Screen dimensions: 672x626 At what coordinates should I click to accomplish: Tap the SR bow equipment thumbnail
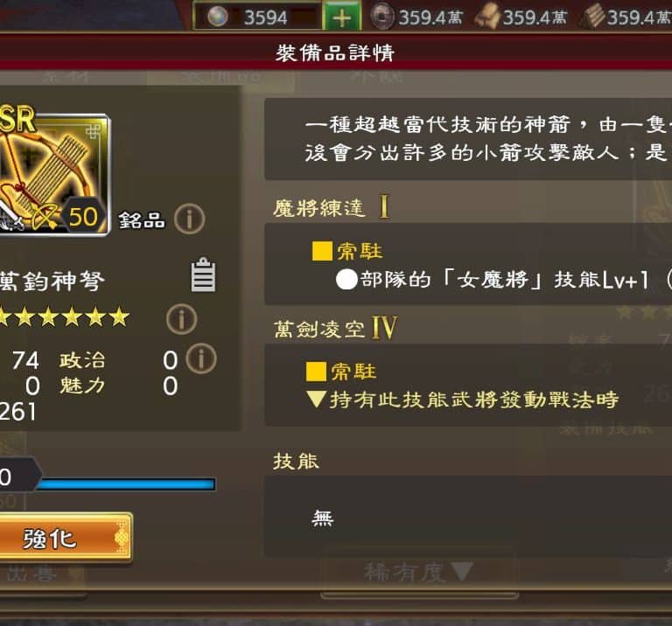(x=52, y=173)
